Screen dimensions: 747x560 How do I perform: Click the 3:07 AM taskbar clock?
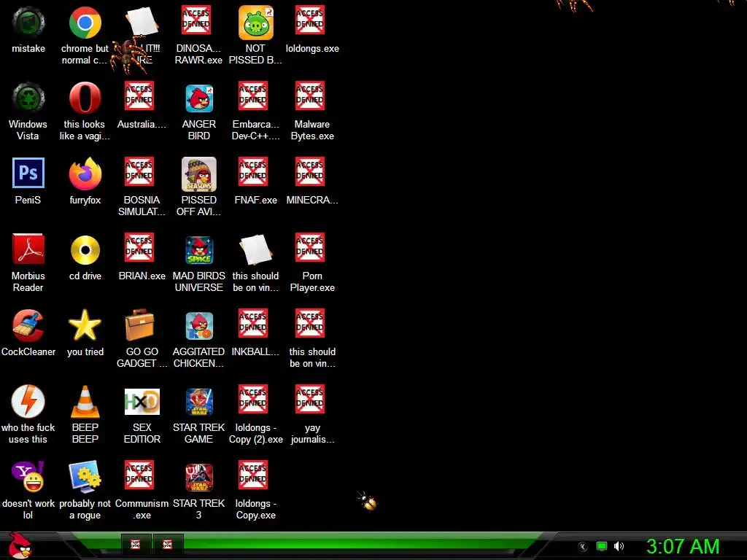click(683, 546)
